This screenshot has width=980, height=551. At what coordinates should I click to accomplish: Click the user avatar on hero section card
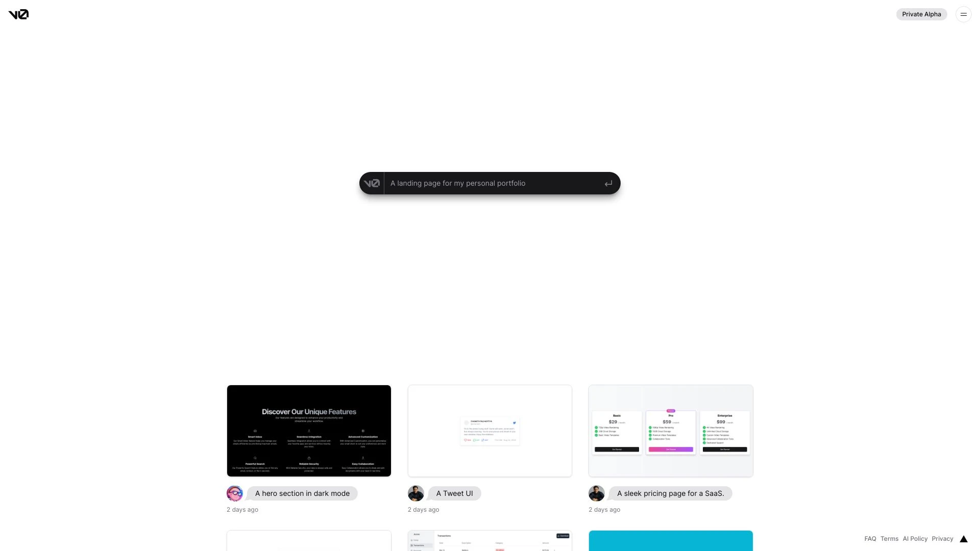coord(235,494)
